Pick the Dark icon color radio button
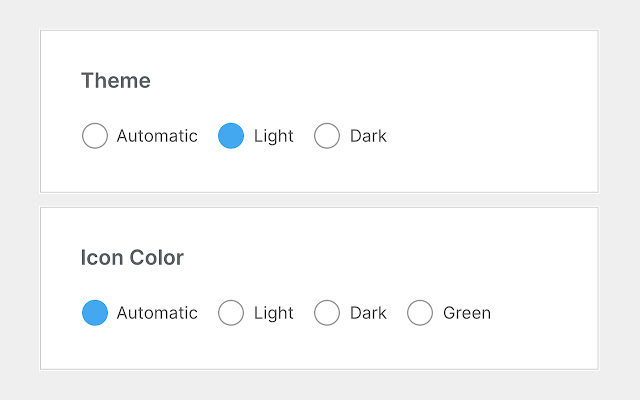This screenshot has height=400, width=640. coord(327,313)
